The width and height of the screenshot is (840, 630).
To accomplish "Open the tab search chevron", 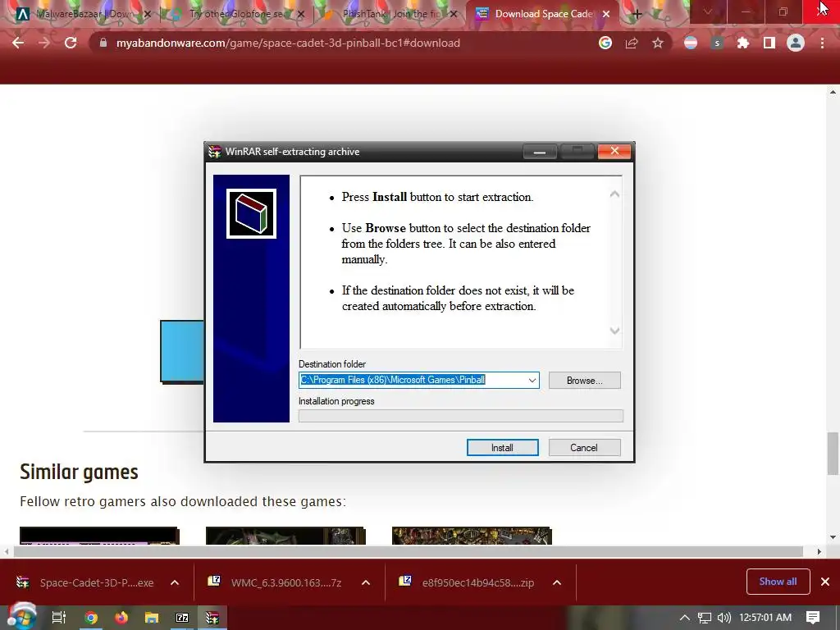I will click(708, 11).
